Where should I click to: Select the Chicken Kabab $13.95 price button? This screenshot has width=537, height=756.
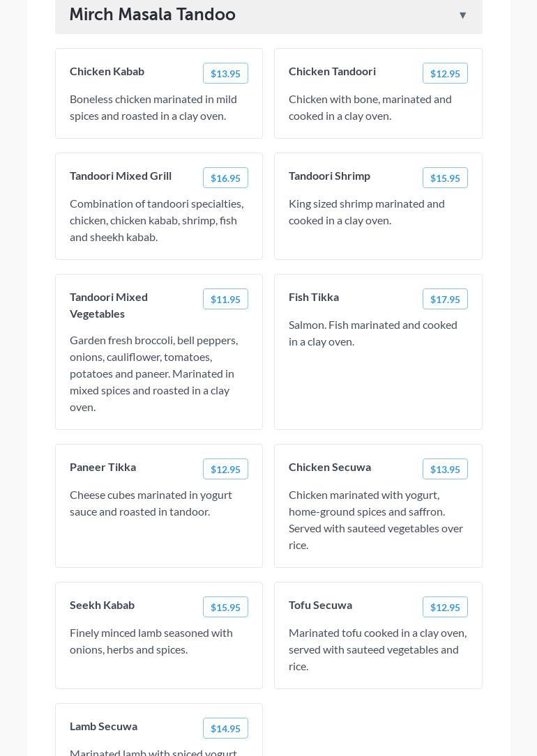click(x=225, y=73)
